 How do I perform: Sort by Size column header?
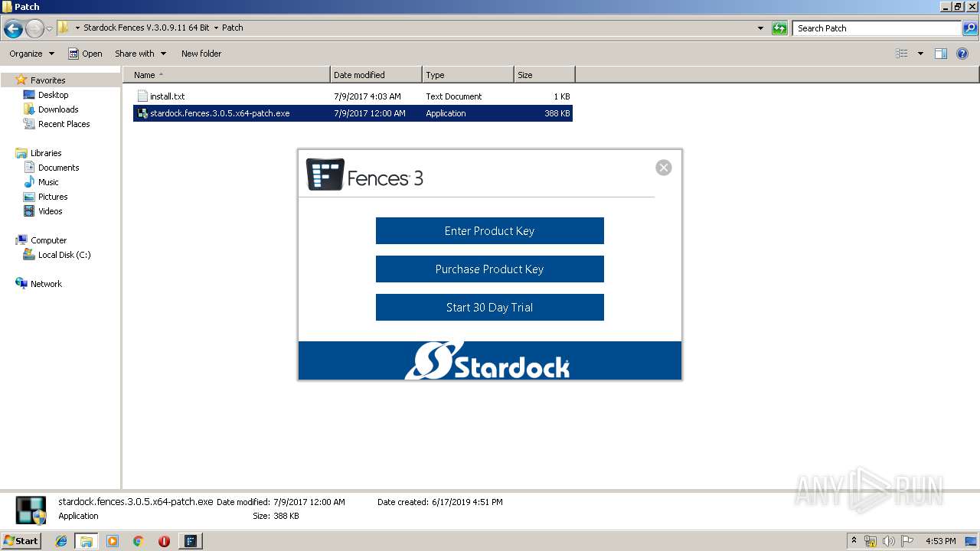(544, 75)
